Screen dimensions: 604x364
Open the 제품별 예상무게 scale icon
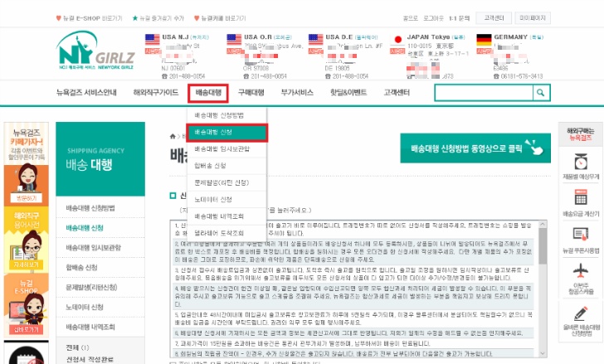tap(581, 162)
